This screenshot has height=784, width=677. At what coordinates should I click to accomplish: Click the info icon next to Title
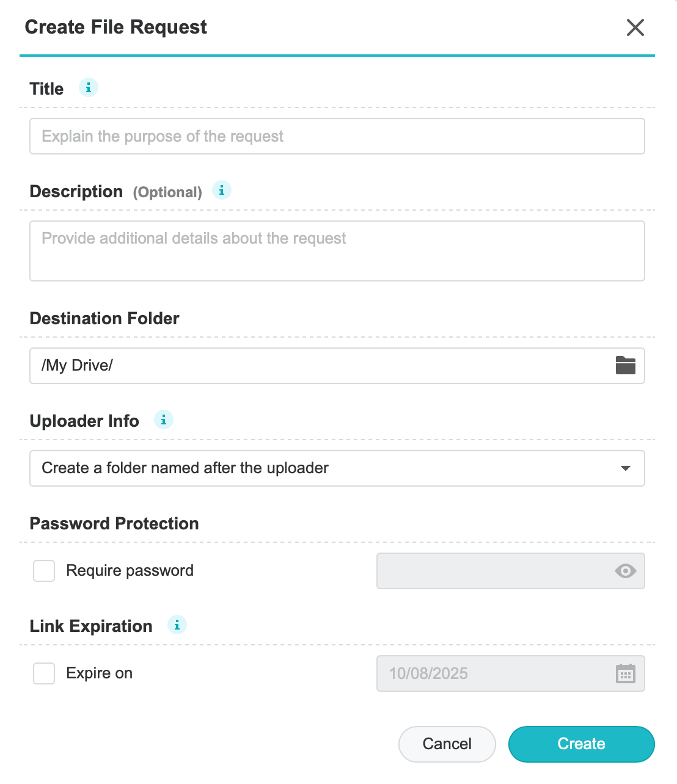(x=89, y=88)
